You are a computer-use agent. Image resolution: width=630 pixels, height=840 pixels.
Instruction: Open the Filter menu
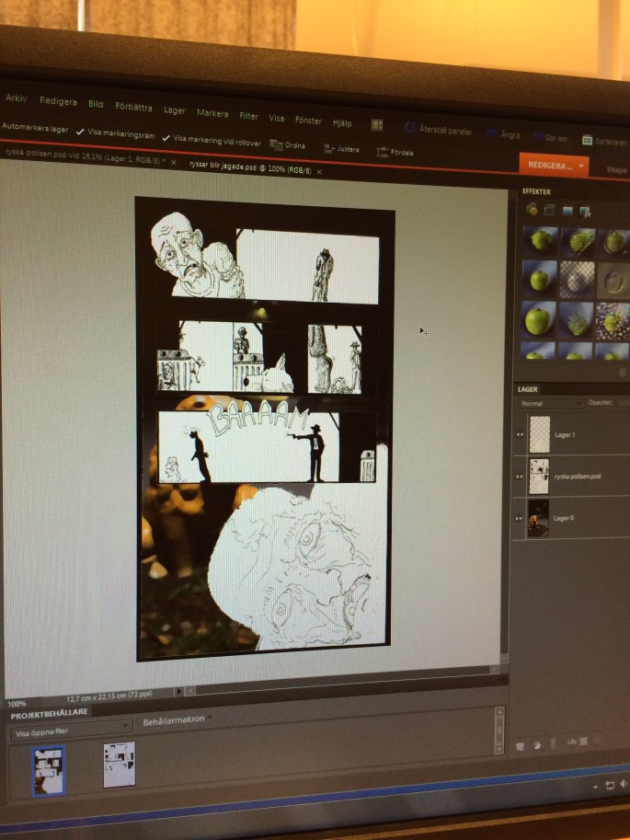pyautogui.click(x=248, y=115)
